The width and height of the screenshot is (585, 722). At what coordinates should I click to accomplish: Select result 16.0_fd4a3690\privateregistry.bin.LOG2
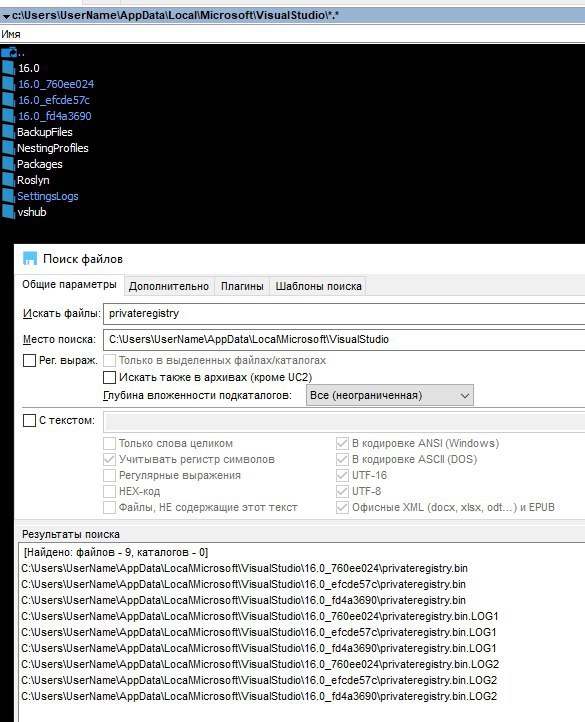click(259, 696)
